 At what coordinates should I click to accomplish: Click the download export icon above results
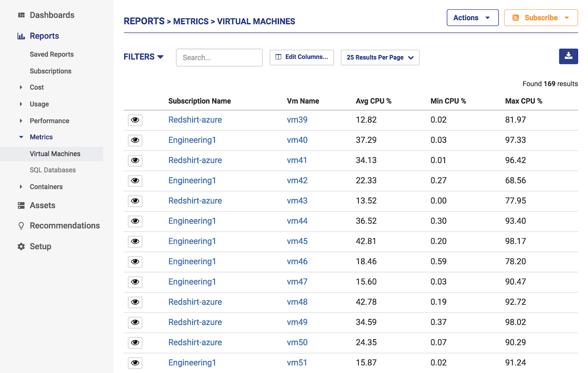click(x=569, y=57)
